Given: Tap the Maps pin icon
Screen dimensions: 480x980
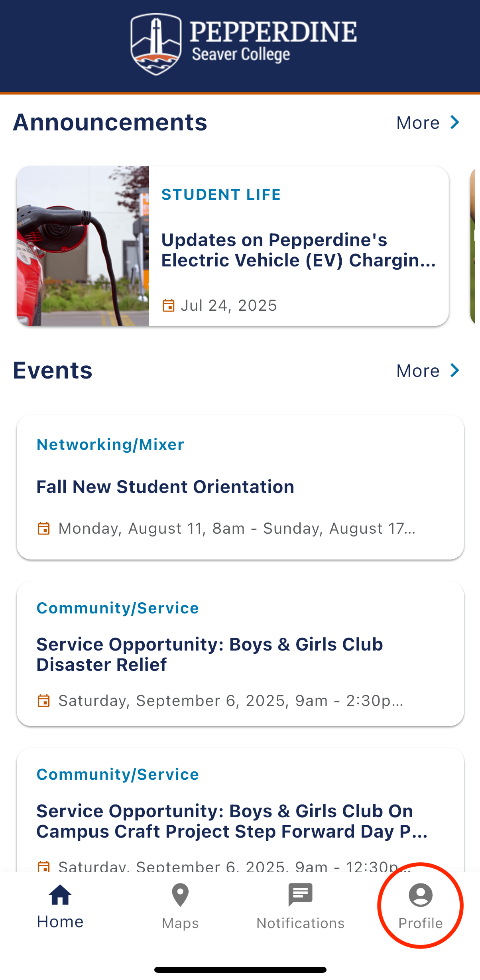Looking at the screenshot, I should (180, 895).
